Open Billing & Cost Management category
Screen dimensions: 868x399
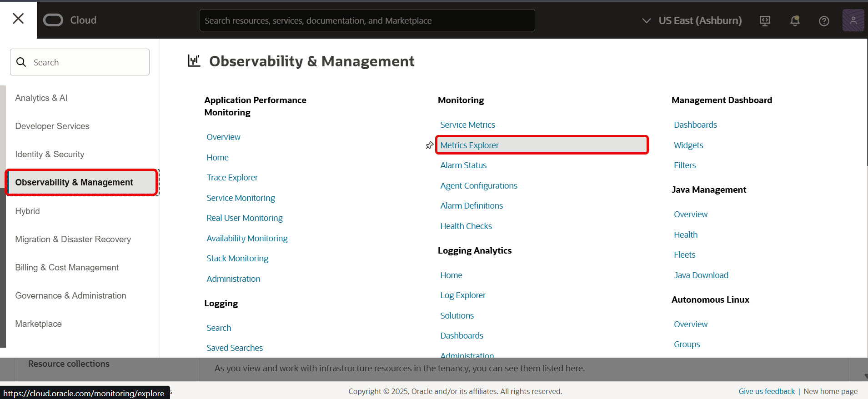[67, 268]
